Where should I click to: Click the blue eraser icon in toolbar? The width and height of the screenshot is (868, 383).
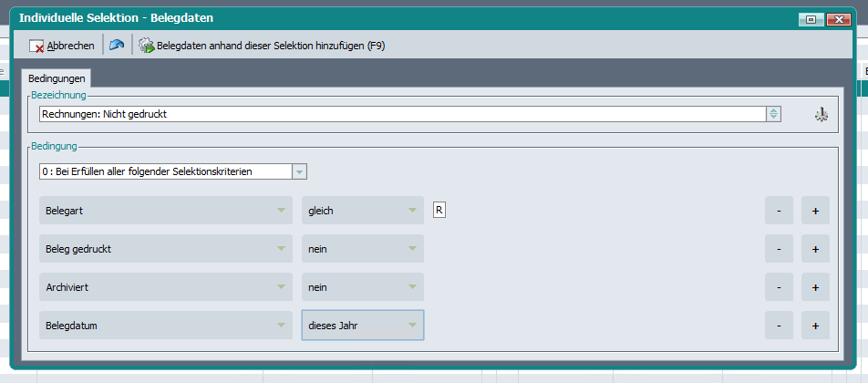pyautogui.click(x=117, y=45)
